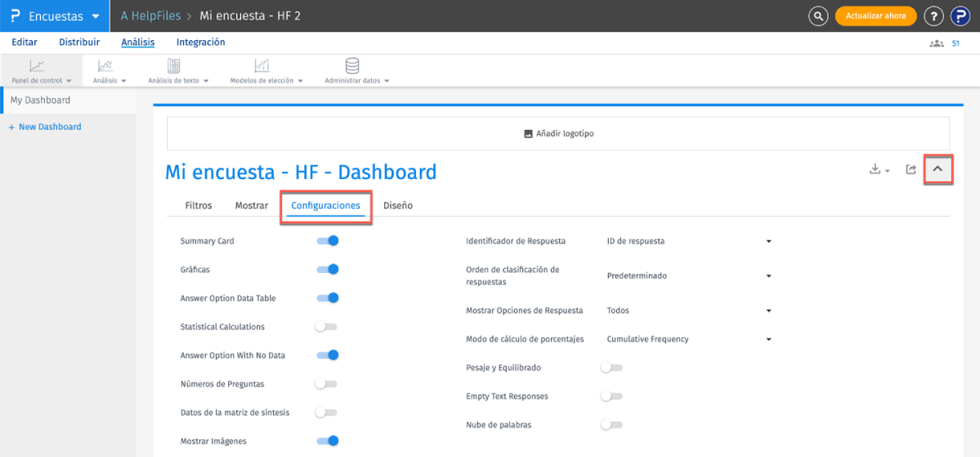Open the Distribuir menu
Image resolution: width=980 pixels, height=457 pixels.
click(79, 43)
